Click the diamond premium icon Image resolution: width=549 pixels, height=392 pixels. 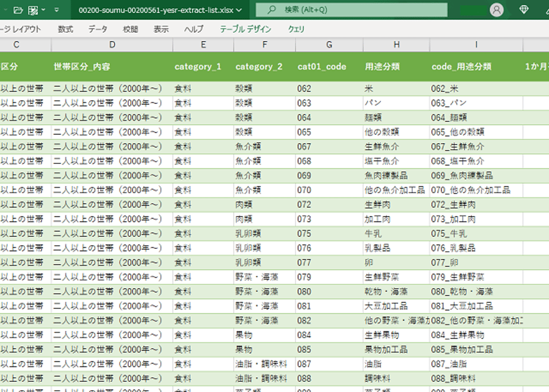[524, 10]
